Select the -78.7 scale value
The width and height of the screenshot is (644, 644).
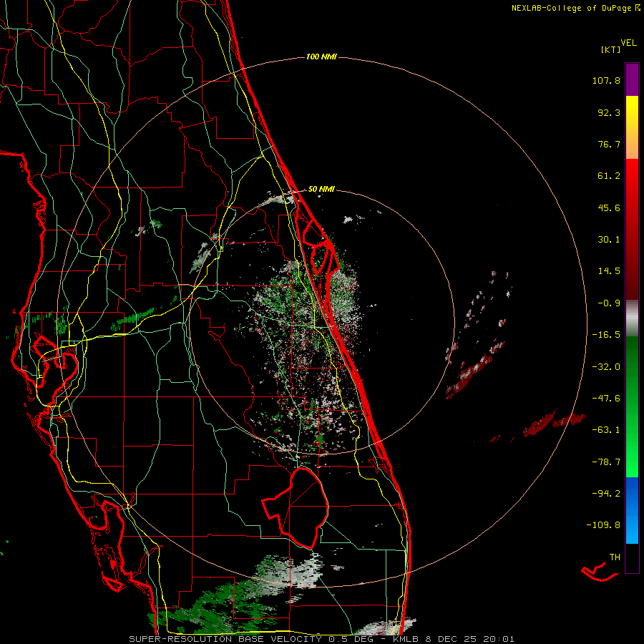tap(606, 462)
